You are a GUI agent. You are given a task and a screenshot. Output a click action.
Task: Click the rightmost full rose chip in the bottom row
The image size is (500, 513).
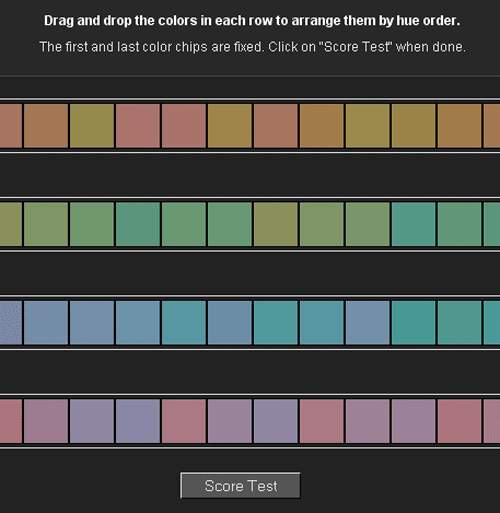point(460,421)
